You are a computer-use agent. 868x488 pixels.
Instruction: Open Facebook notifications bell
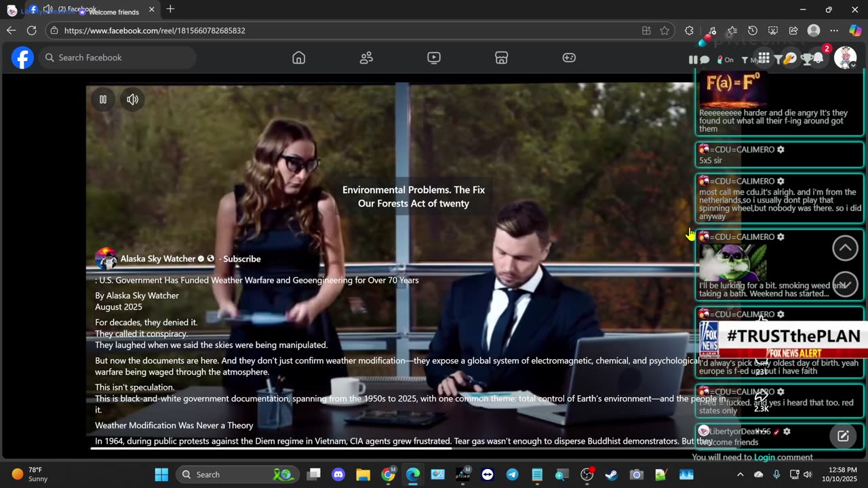tap(818, 58)
